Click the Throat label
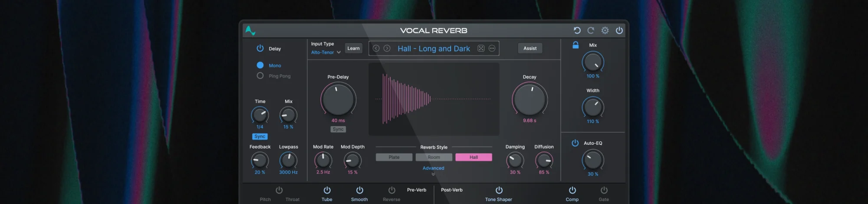Viewport: 868px width, 204px height. [293, 200]
